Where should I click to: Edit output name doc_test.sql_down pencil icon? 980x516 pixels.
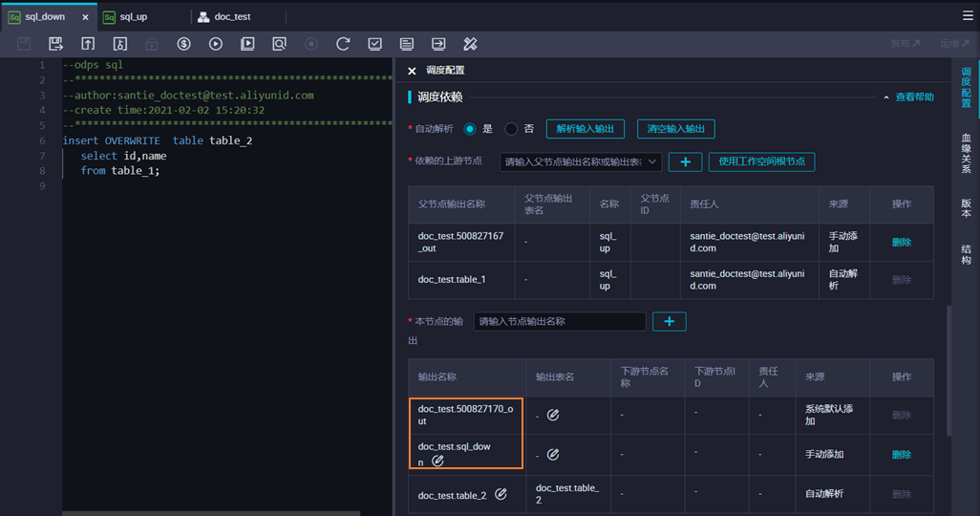point(437,461)
